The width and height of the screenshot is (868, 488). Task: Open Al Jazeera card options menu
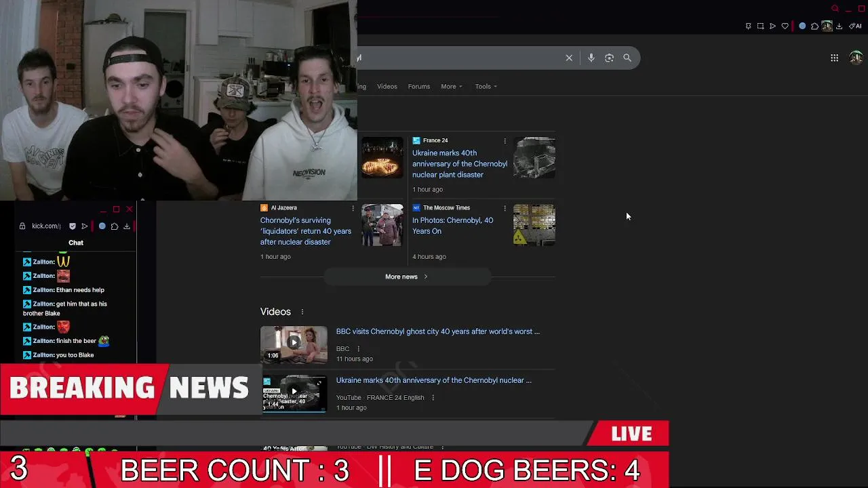pos(353,208)
